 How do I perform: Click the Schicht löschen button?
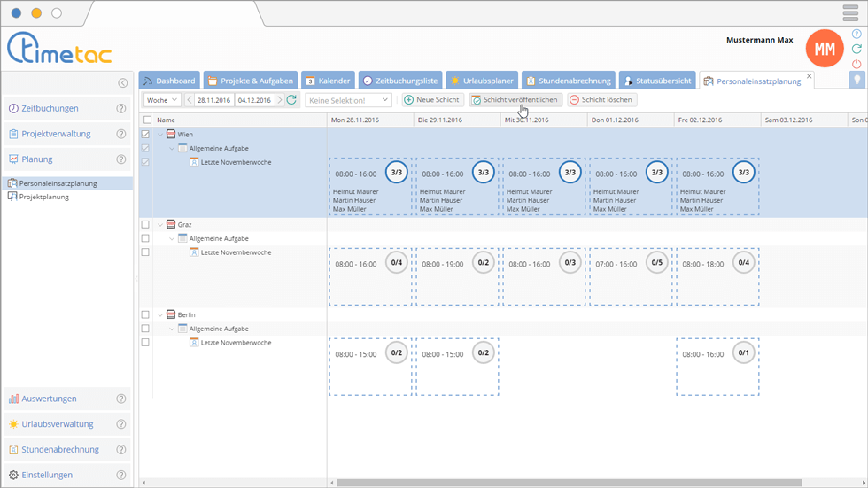click(601, 100)
